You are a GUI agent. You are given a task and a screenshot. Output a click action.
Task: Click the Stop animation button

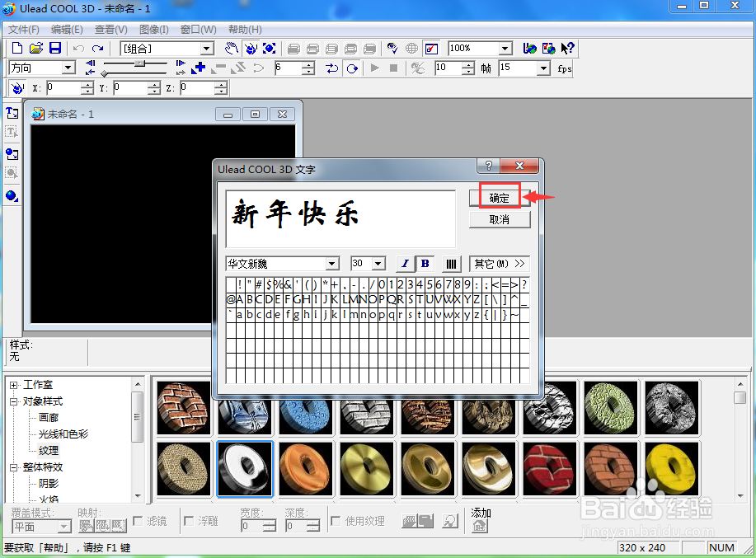[x=393, y=68]
